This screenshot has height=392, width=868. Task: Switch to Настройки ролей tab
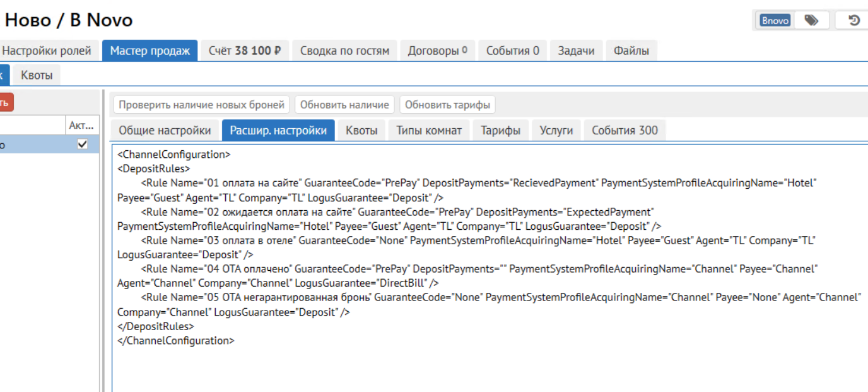(x=47, y=50)
